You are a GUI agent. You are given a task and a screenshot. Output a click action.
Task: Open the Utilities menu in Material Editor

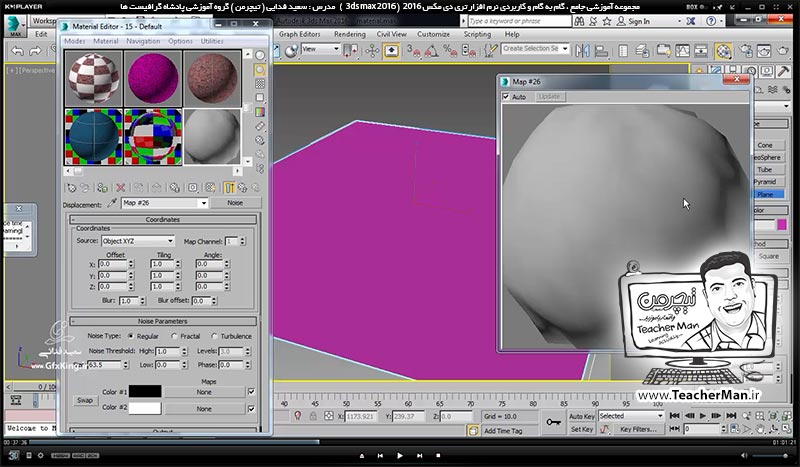[x=212, y=41]
